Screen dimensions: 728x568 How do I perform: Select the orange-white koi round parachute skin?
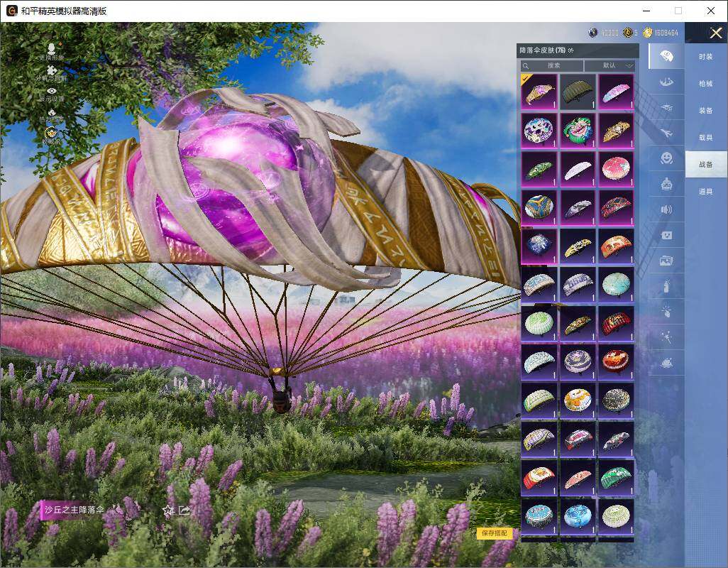pos(578,400)
